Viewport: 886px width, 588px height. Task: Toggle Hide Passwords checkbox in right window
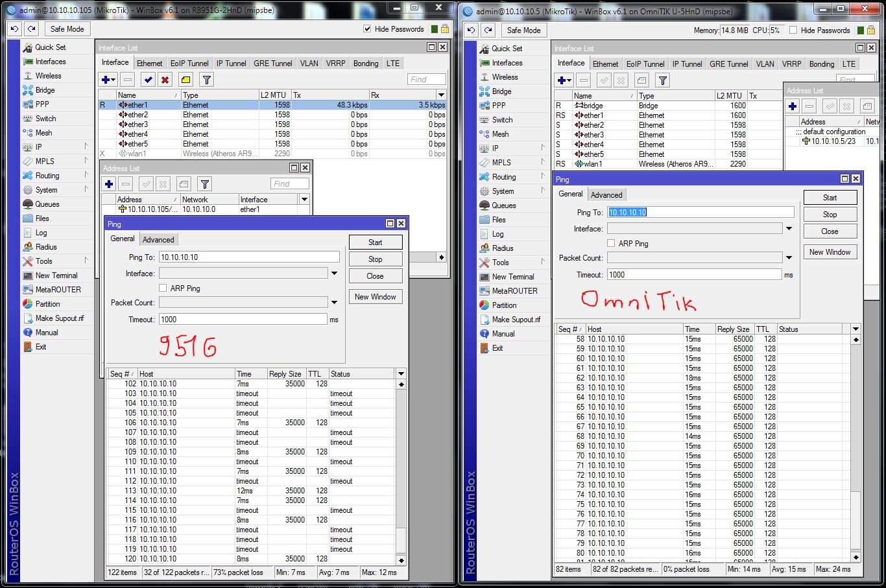(x=793, y=30)
